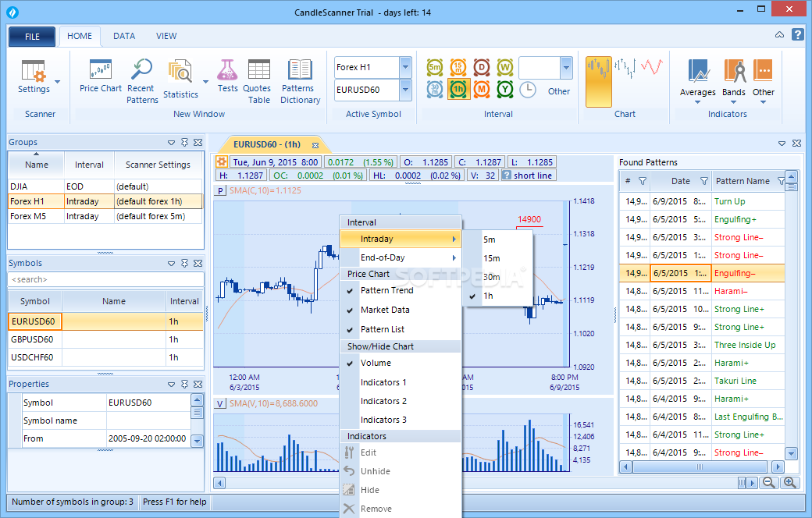
Task: Collapse the ribbon with the caret
Action: pyautogui.click(x=779, y=34)
